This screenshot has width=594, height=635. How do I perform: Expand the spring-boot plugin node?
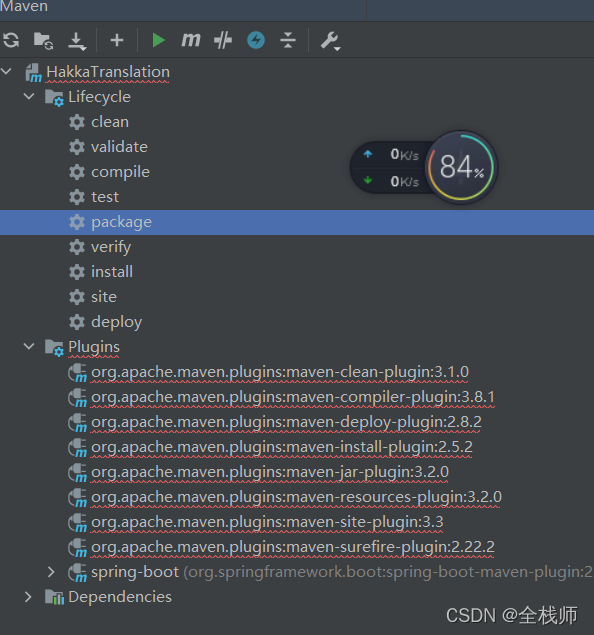coord(51,572)
